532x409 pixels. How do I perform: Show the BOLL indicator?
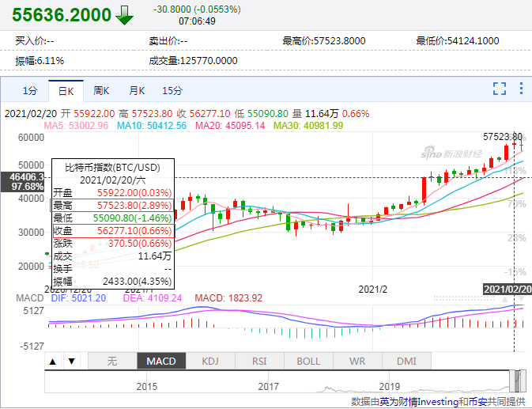click(308, 361)
